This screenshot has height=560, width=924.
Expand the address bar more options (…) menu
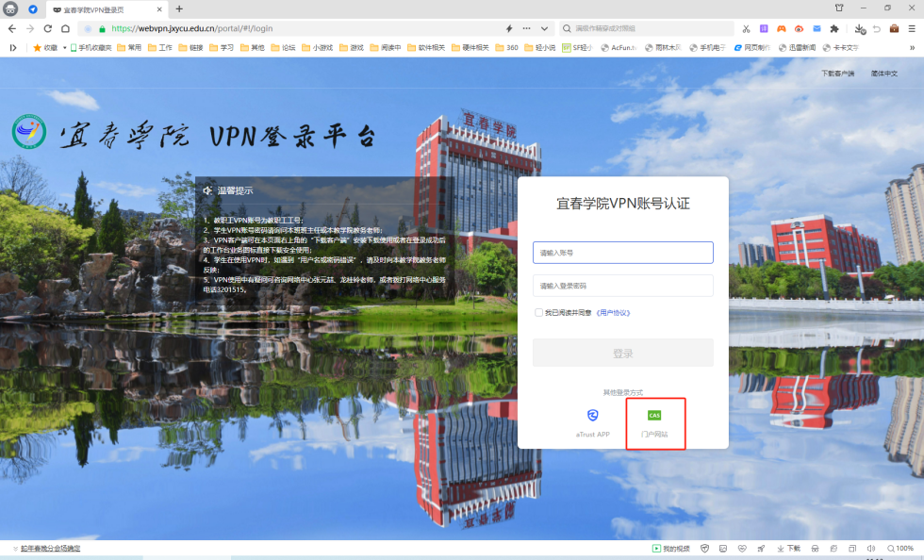[526, 28]
